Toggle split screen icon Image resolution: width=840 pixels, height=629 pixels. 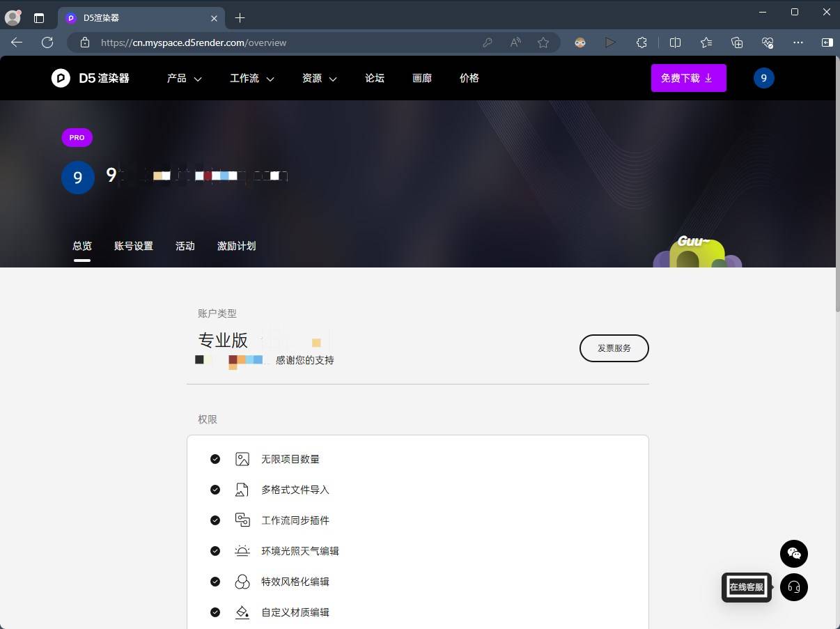click(x=675, y=42)
